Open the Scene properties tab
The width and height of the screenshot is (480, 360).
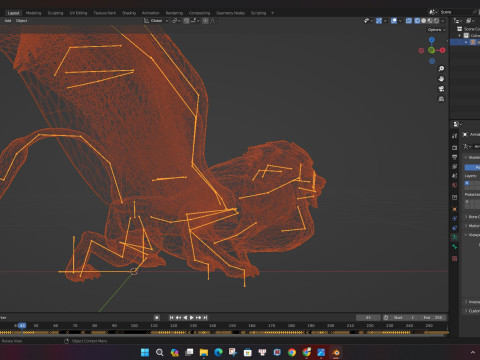click(454, 176)
